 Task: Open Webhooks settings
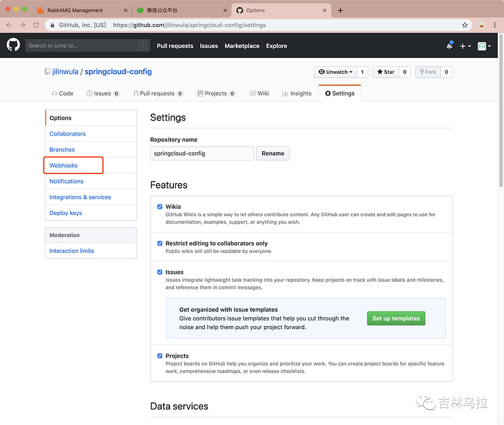point(91,165)
